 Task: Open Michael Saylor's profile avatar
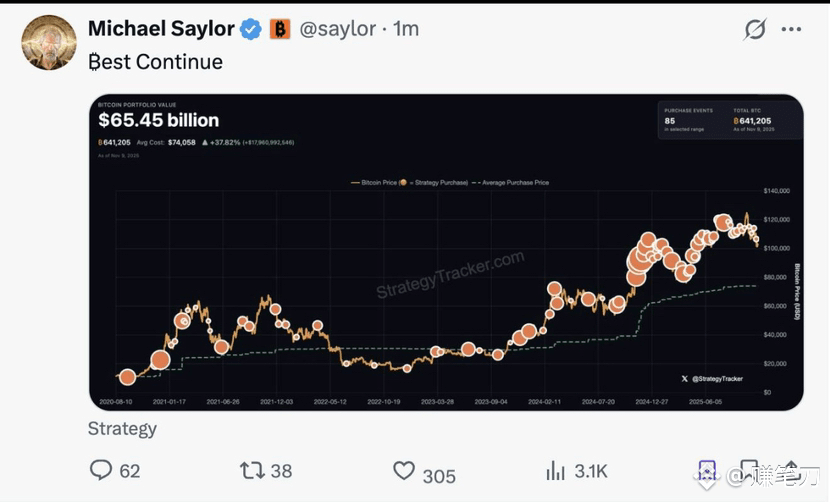click(x=49, y=42)
